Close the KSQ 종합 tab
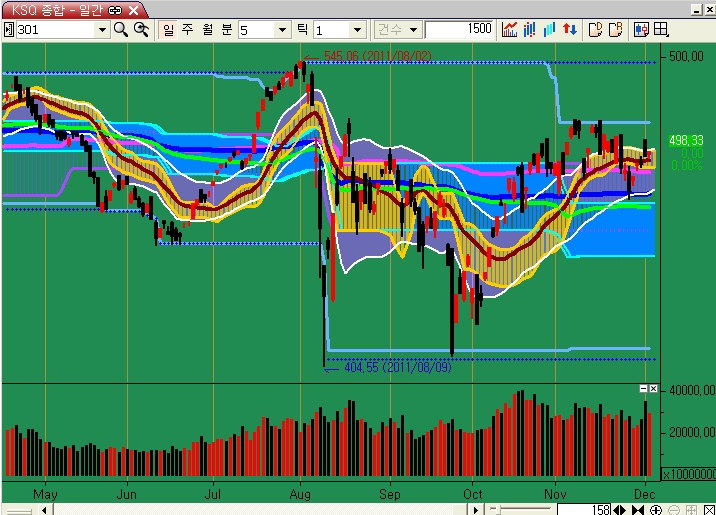The width and height of the screenshot is (716, 515). (x=133, y=9)
